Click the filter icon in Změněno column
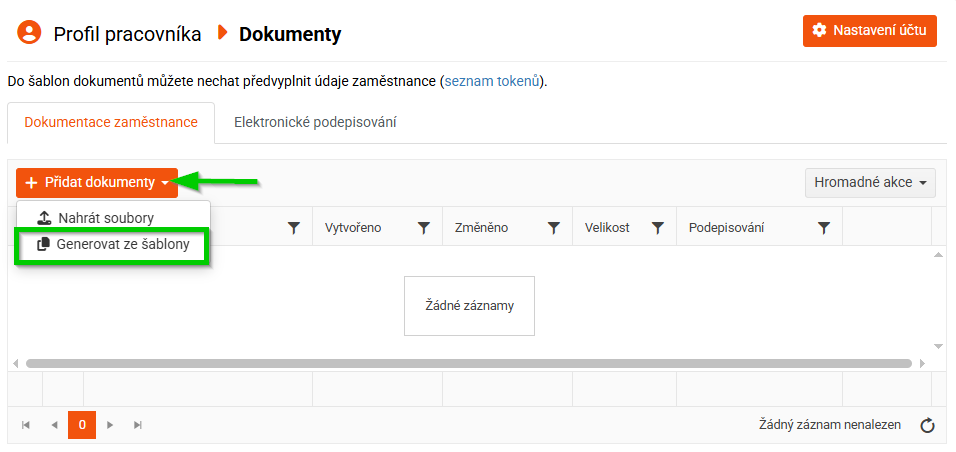Screen dimensions: 956x452 coord(554,228)
